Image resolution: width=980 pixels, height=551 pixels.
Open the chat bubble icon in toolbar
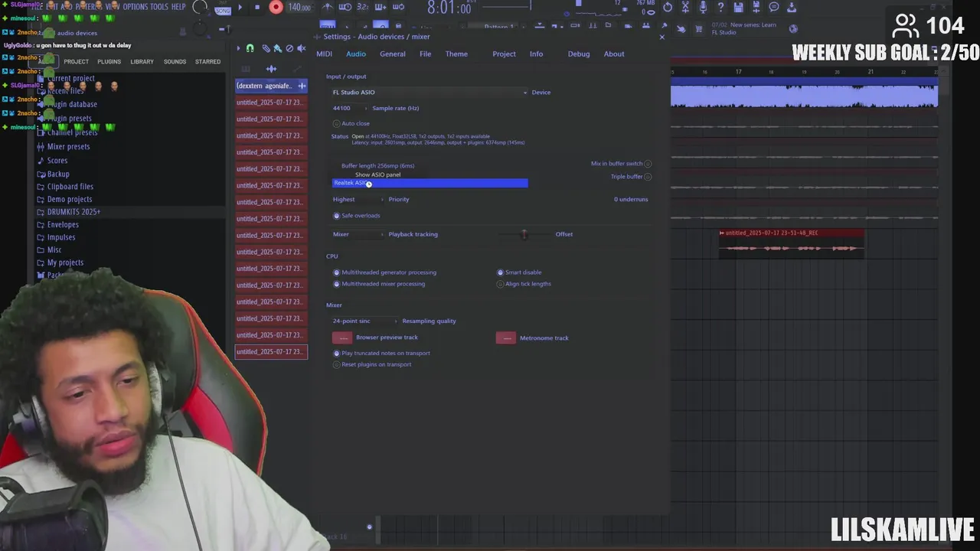point(774,7)
